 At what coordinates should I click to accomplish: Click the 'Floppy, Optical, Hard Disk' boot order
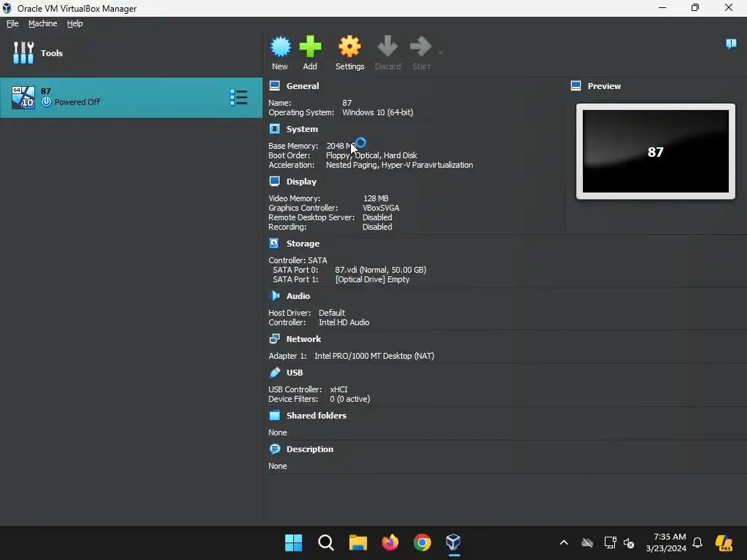click(371, 155)
